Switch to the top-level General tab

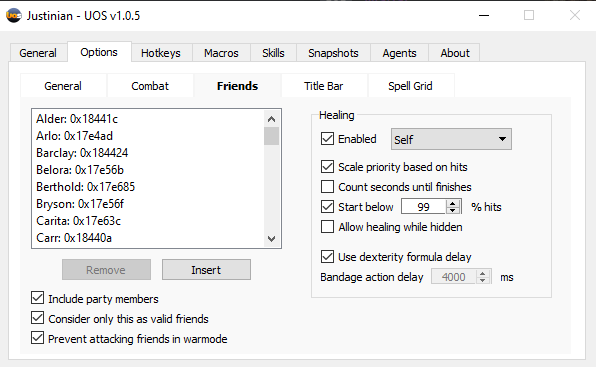[x=38, y=53]
